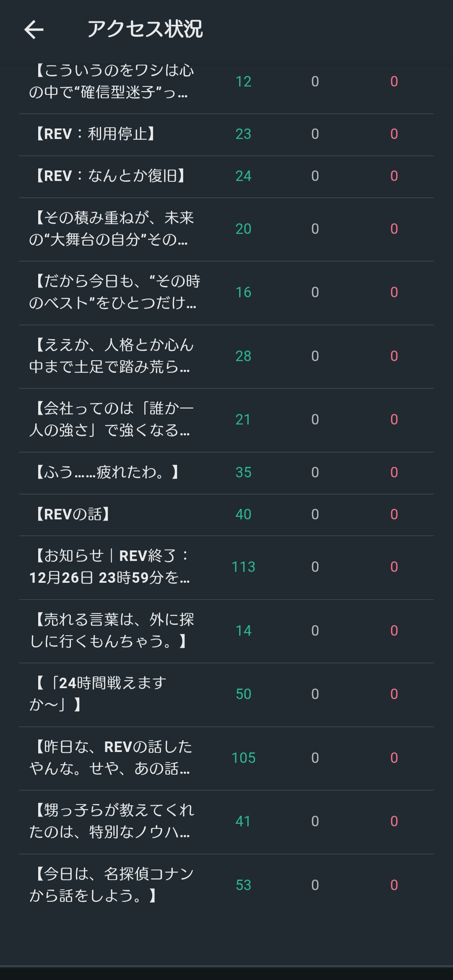
Task: Select ええか、人格とか心ん中まで entry
Action: coord(111,356)
